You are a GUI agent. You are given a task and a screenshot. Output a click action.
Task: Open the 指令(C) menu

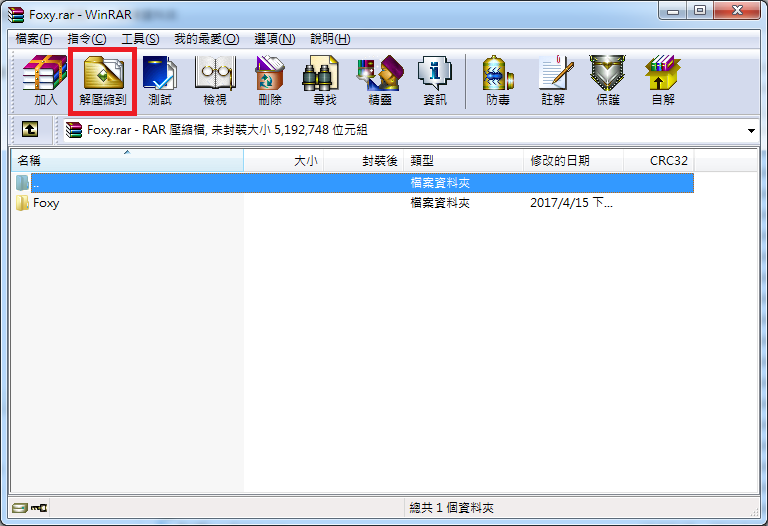[87, 39]
